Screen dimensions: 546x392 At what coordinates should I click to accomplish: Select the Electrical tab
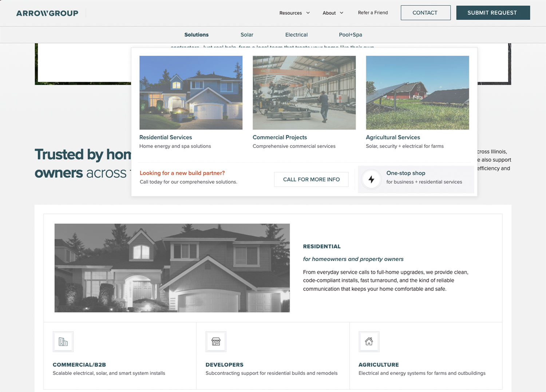click(296, 35)
